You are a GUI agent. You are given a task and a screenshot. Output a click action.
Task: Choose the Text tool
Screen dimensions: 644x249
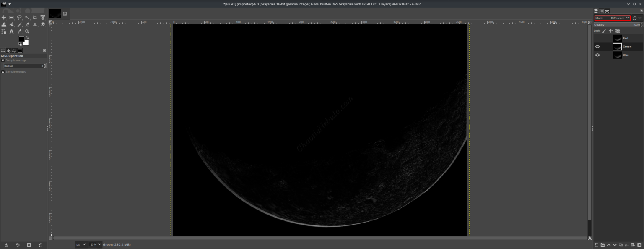(11, 31)
